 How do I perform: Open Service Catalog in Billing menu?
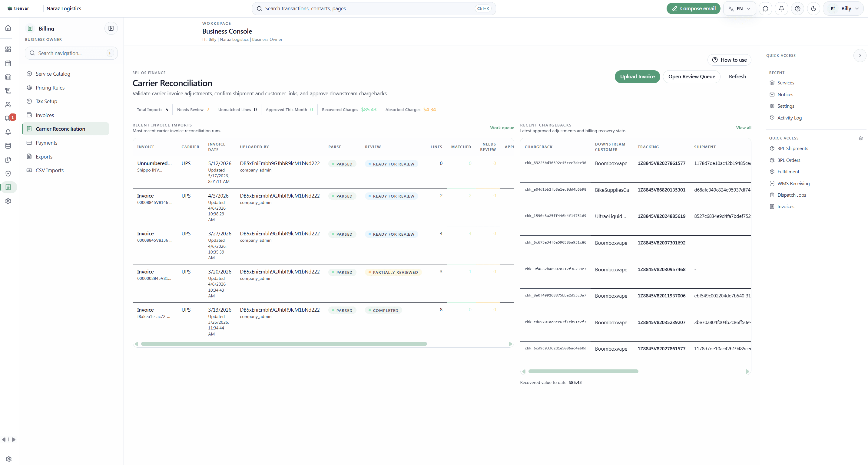(66, 74)
